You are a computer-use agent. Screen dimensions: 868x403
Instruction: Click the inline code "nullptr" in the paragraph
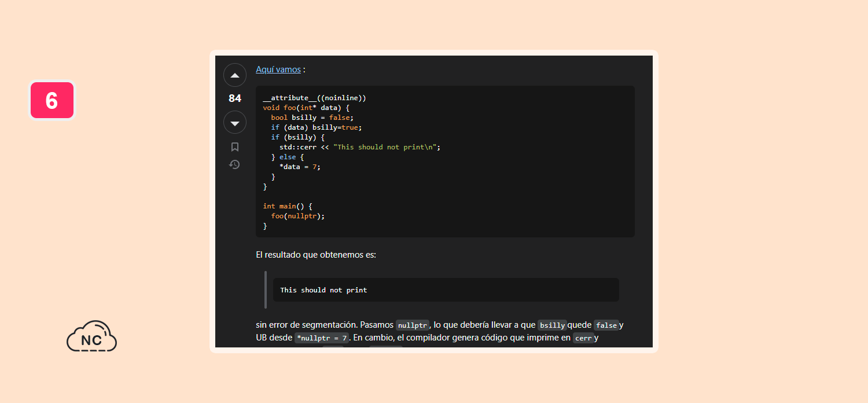[413, 325]
